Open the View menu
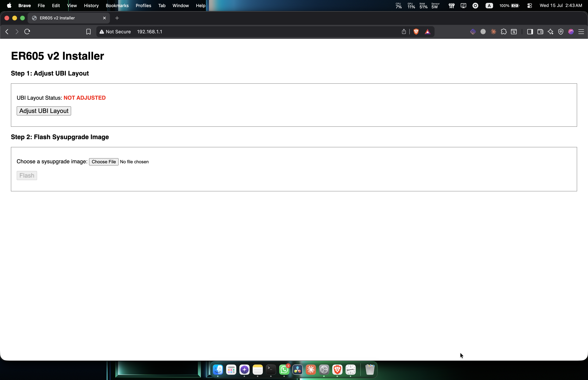Screen dimensions: 588x380 click(x=72, y=5)
